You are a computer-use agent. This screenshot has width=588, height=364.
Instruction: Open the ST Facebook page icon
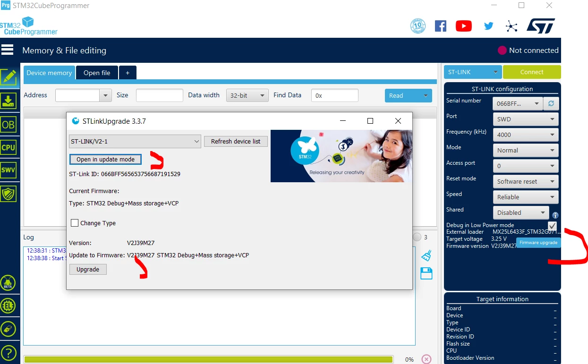[441, 25]
